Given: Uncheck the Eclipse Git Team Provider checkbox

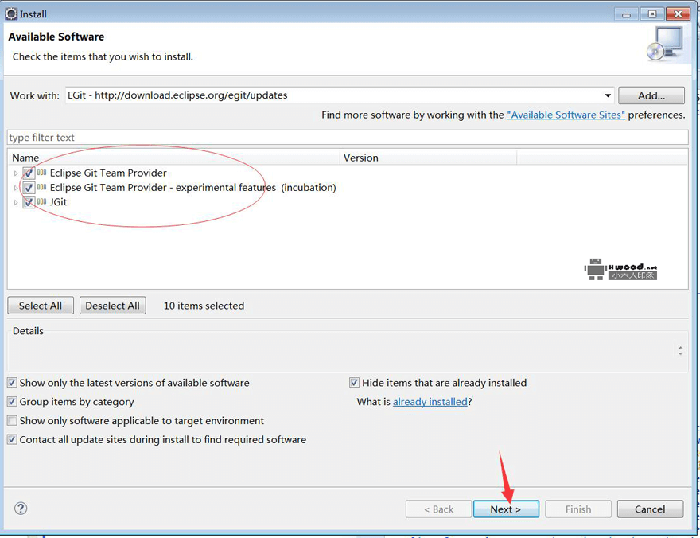Looking at the screenshot, I should click(x=29, y=173).
